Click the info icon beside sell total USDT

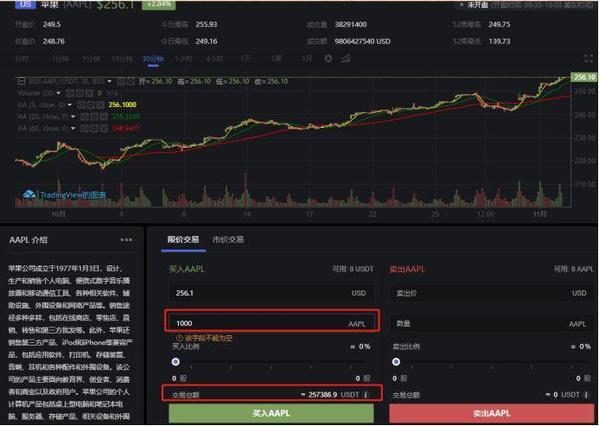(x=586, y=394)
